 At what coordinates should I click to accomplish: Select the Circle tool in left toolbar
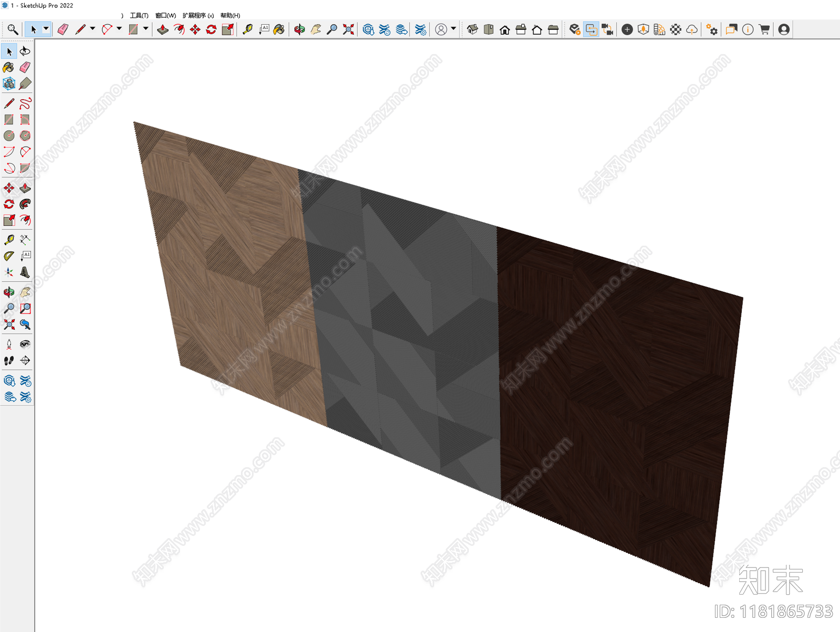[9, 135]
